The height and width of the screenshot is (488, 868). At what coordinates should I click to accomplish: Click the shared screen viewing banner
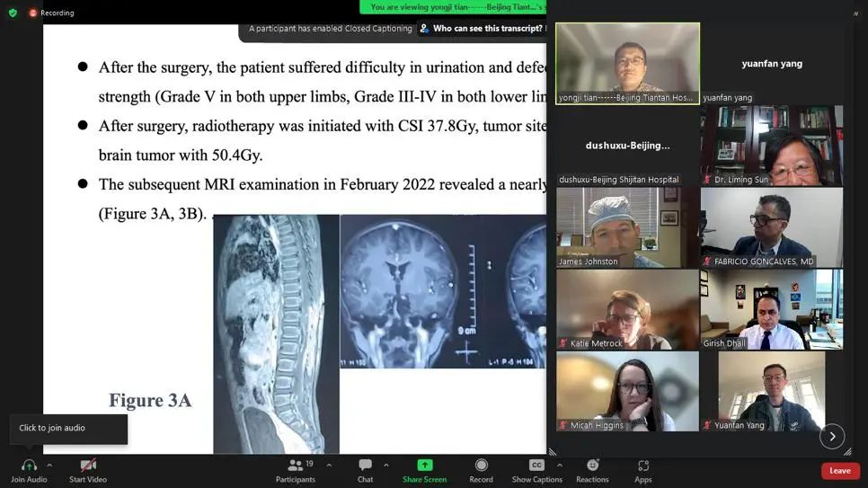click(452, 6)
